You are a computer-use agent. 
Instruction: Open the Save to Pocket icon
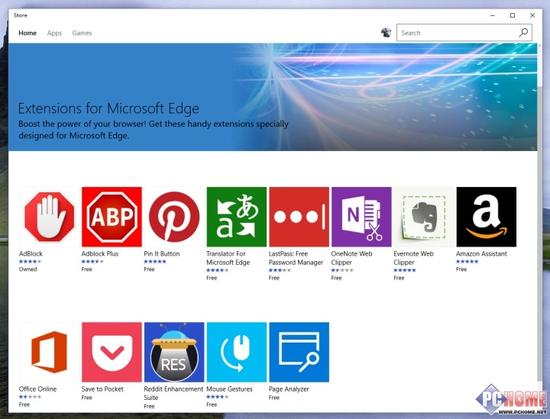112,352
